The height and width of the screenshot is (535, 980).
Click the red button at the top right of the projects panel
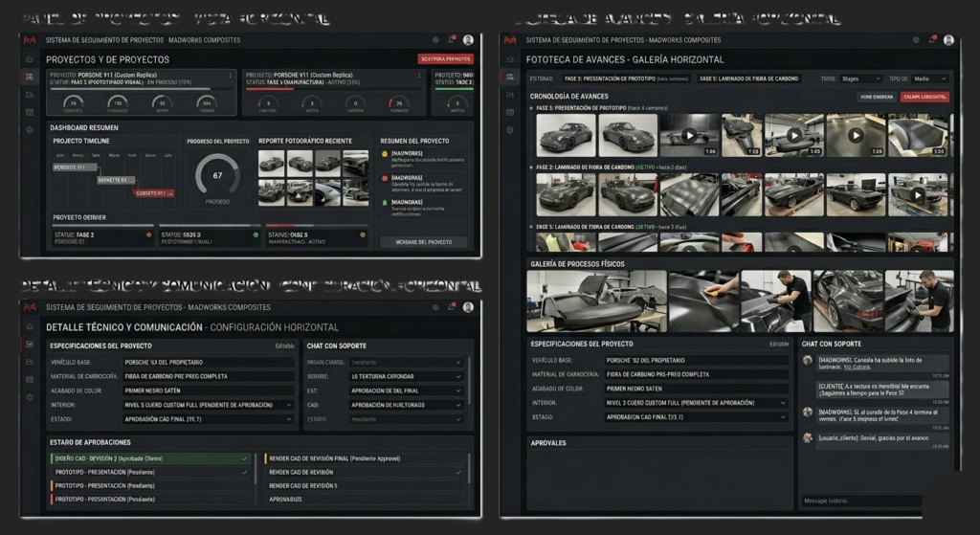coord(446,59)
